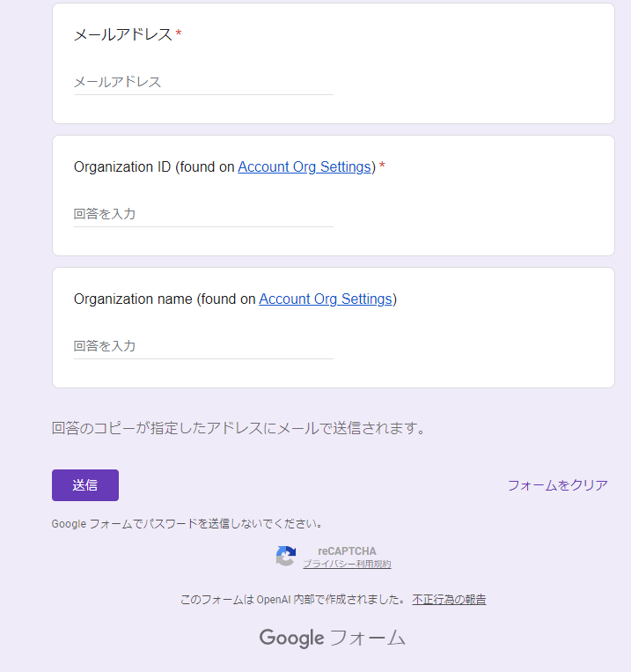Focus the メールアドレス input field

pos(202,82)
